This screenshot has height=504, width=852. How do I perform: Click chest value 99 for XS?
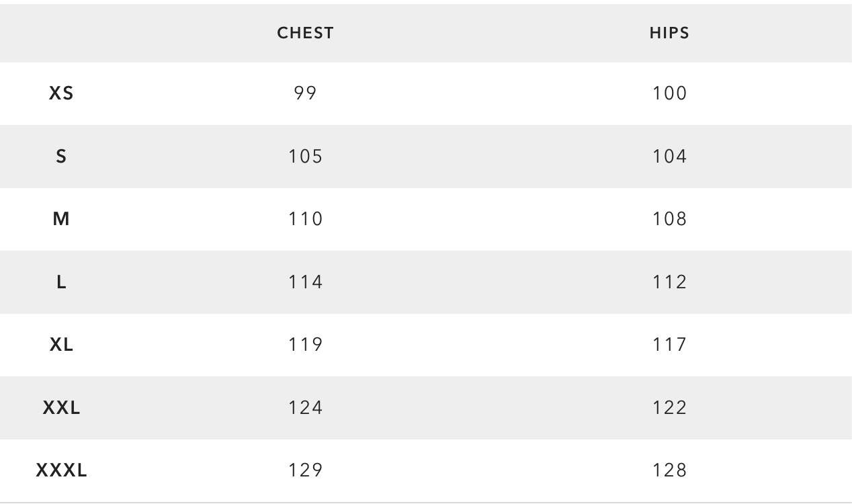click(305, 93)
